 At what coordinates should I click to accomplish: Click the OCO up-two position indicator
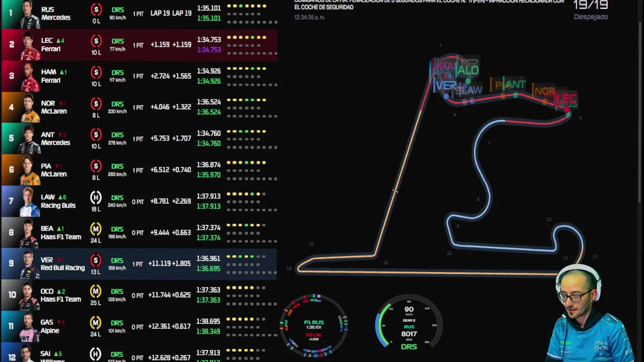click(61, 291)
